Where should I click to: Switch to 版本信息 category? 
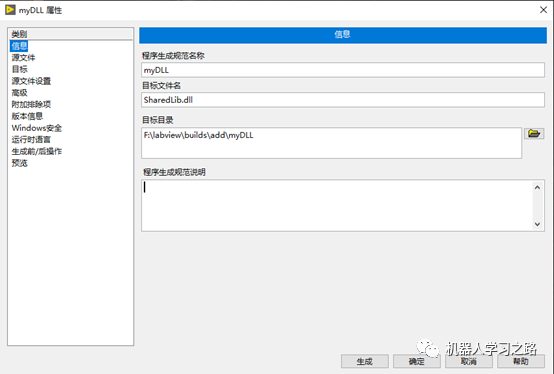point(27,116)
